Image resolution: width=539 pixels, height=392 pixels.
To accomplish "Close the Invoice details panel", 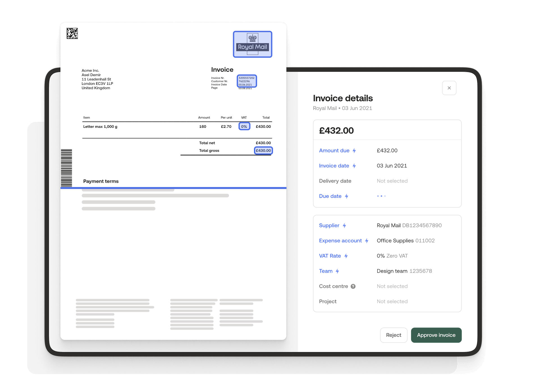I will 449,88.
